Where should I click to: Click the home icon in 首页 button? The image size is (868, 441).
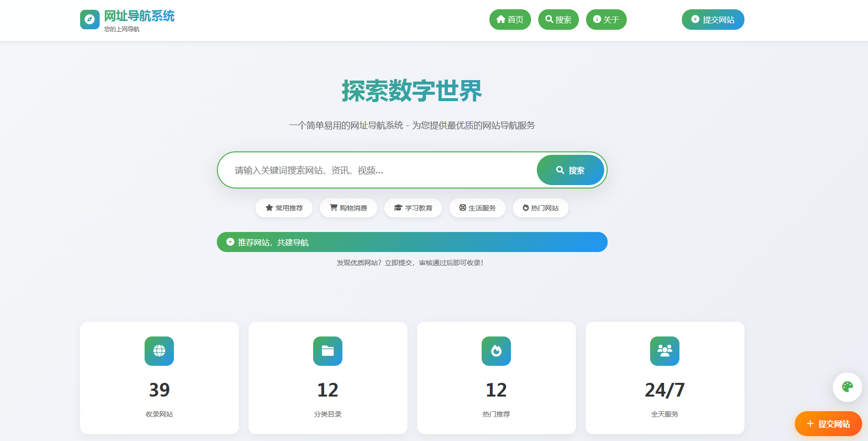(x=500, y=20)
